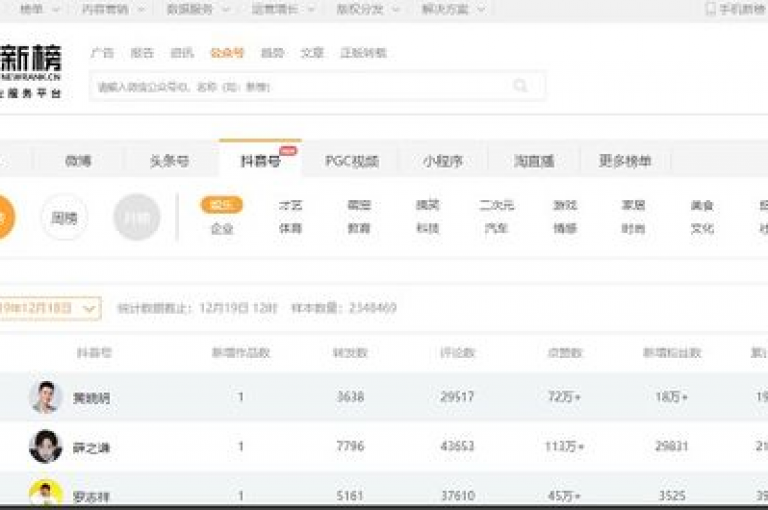
Task: Expand the 内容营销 top menu
Action: [113, 9]
